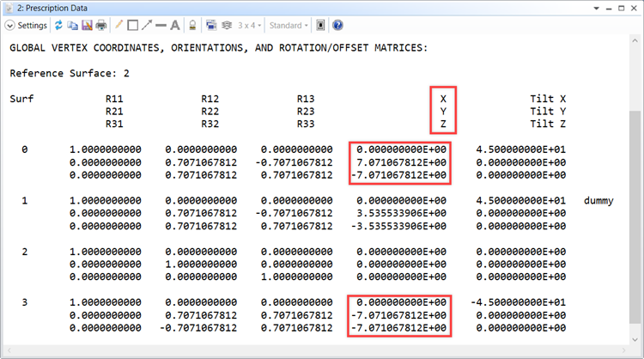Toggle the active window display icon
The height and width of the screenshot is (359, 644).
(x=320, y=26)
